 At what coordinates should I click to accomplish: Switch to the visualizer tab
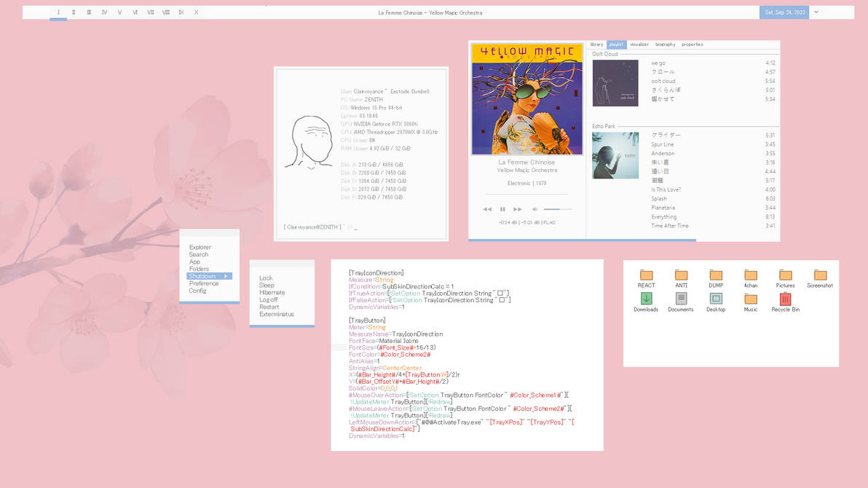(639, 44)
